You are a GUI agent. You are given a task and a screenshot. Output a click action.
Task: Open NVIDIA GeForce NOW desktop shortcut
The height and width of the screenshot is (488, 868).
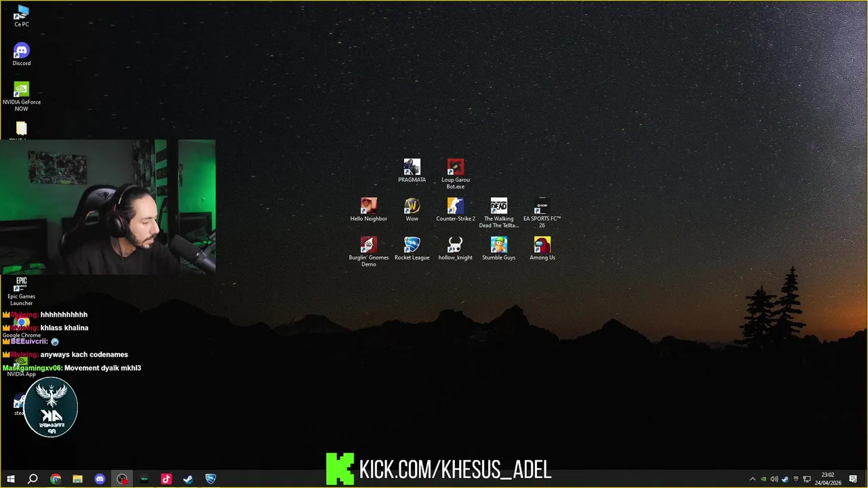(21, 97)
